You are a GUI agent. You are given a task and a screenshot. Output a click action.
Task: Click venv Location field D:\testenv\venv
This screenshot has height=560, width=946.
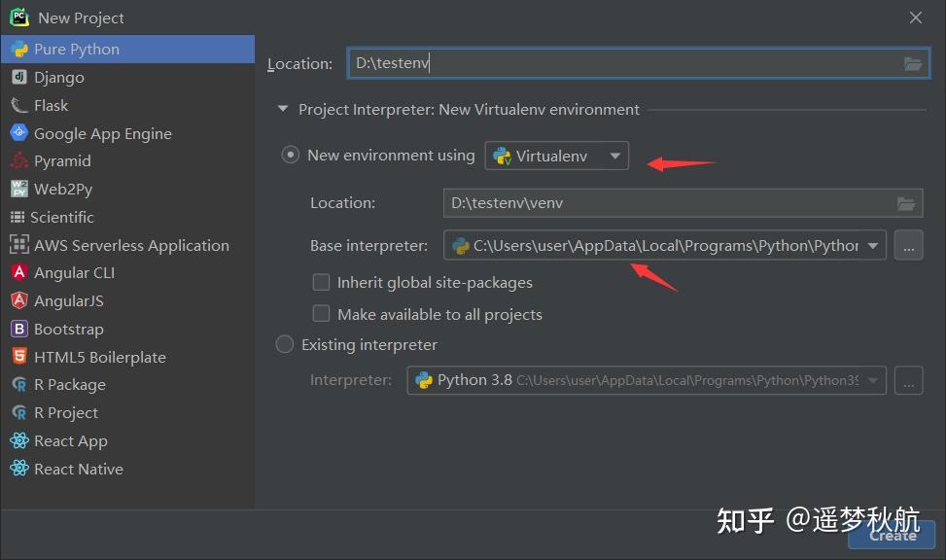pyautogui.click(x=683, y=203)
